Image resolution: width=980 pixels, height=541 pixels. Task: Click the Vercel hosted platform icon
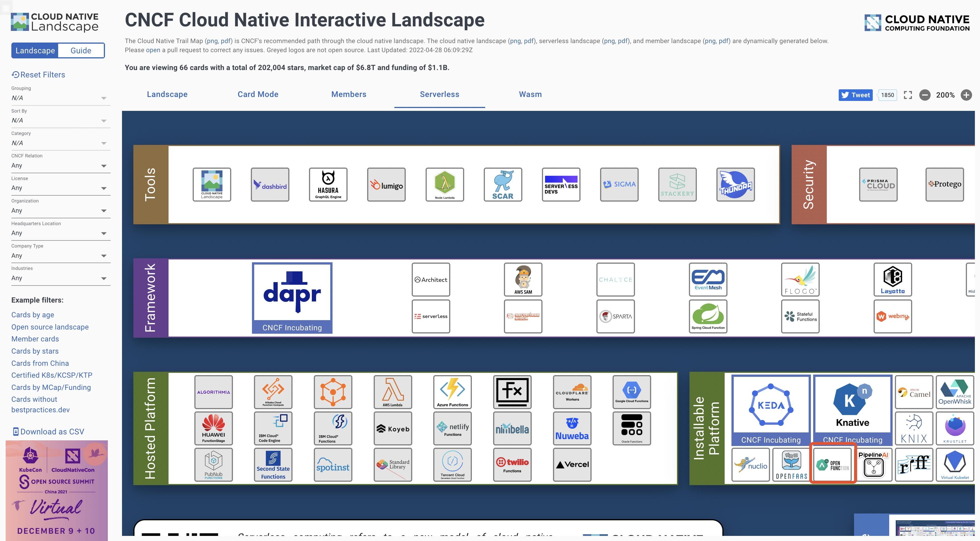pos(571,464)
